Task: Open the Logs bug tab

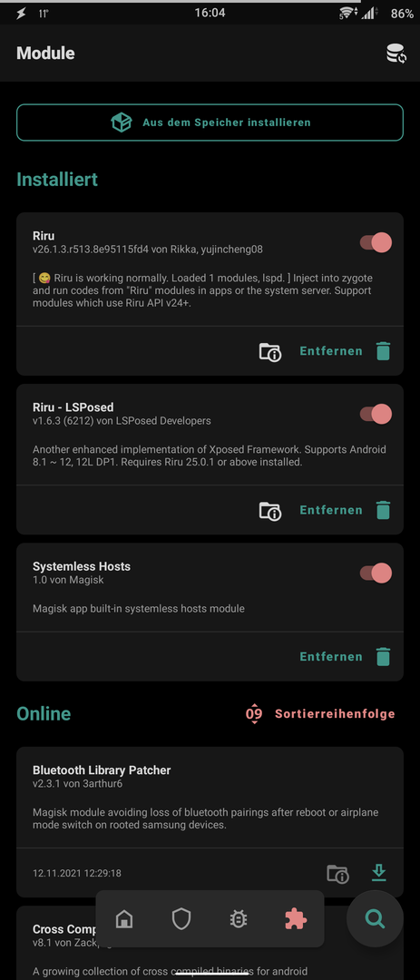Action: coord(239,919)
